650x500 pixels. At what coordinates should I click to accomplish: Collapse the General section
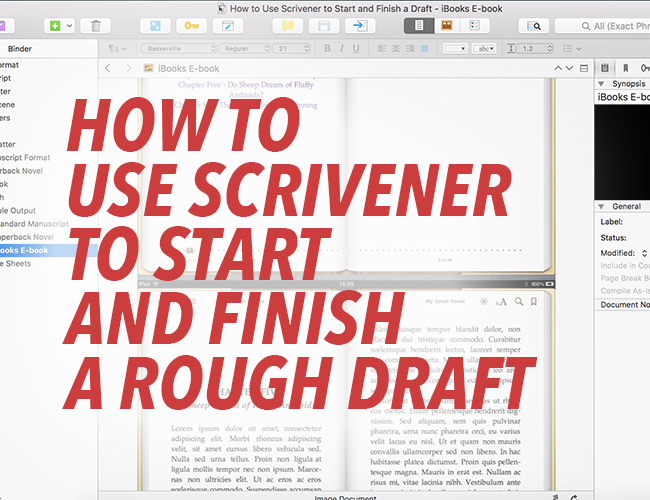601,206
